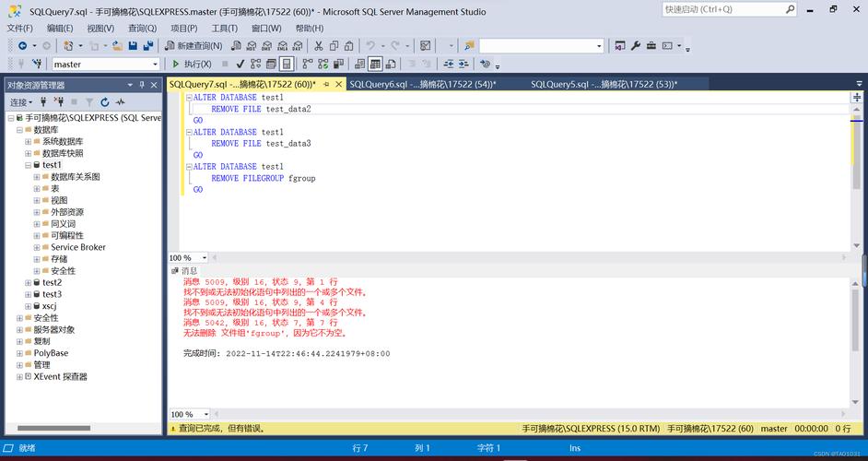Image resolution: width=868 pixels, height=461 pixels.
Task: Click the Save All double-disk icon
Action: pyautogui.click(x=148, y=46)
